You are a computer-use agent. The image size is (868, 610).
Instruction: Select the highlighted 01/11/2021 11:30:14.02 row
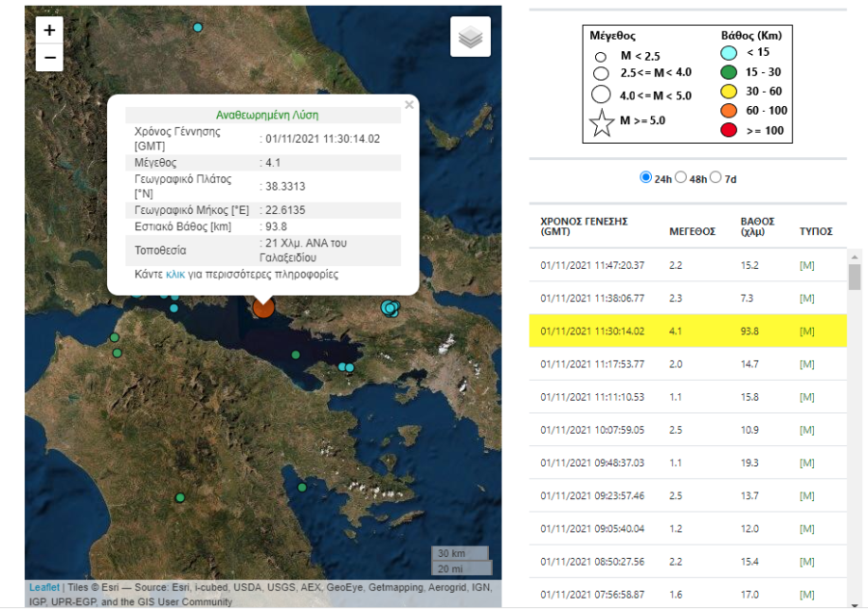(688, 332)
